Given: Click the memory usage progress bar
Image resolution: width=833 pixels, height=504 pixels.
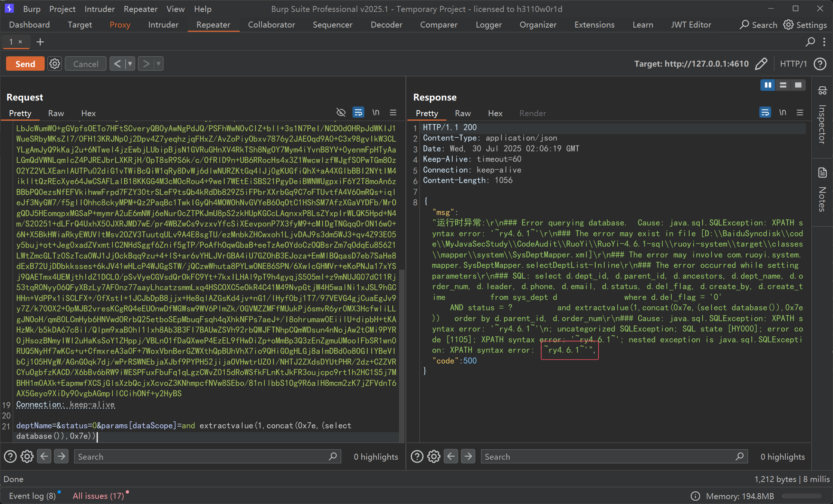Looking at the screenshot, I should 802,496.
